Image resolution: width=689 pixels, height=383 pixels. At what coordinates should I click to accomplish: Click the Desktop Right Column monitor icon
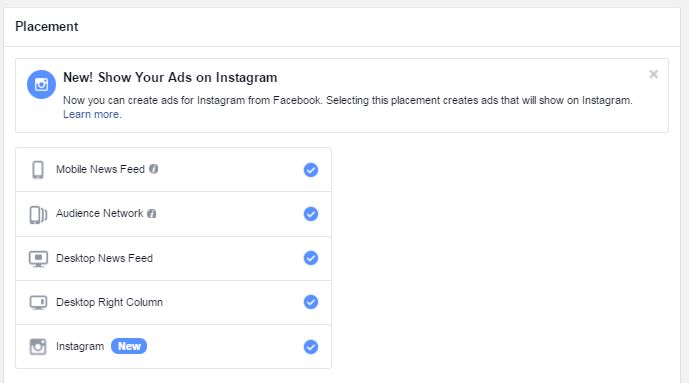pyautogui.click(x=38, y=303)
